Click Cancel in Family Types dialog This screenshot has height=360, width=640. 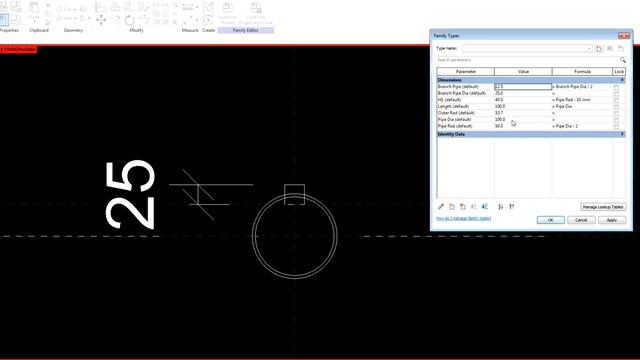click(581, 220)
